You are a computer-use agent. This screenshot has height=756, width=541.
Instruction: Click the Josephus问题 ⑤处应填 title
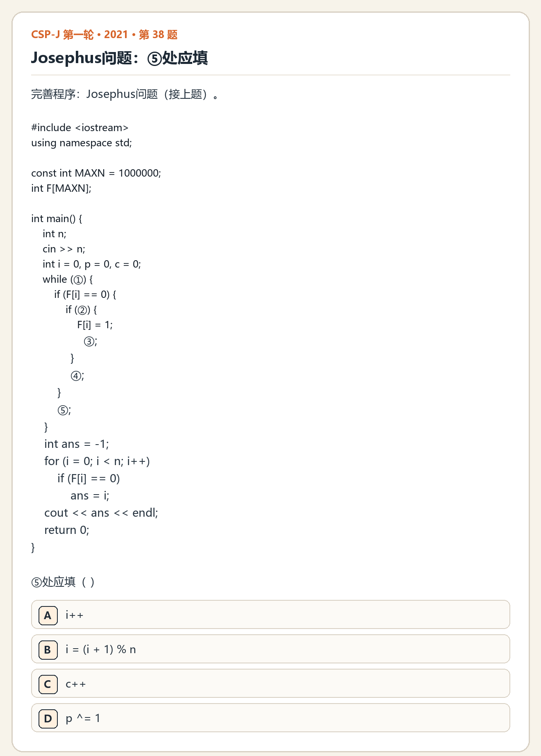[119, 58]
